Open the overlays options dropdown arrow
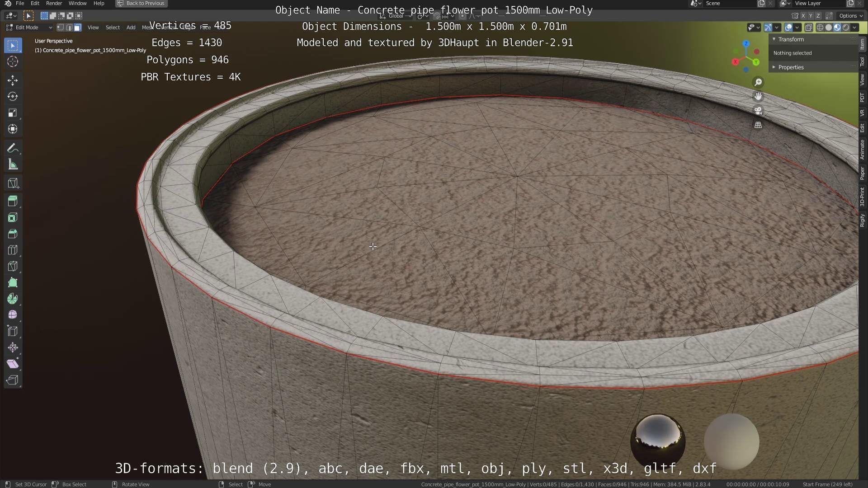868x488 pixels. [x=797, y=28]
